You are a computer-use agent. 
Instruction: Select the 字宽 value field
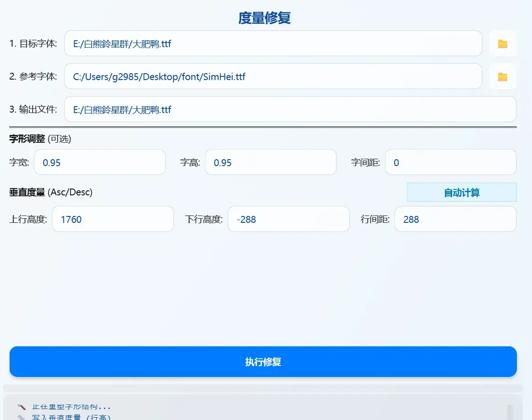(100, 162)
